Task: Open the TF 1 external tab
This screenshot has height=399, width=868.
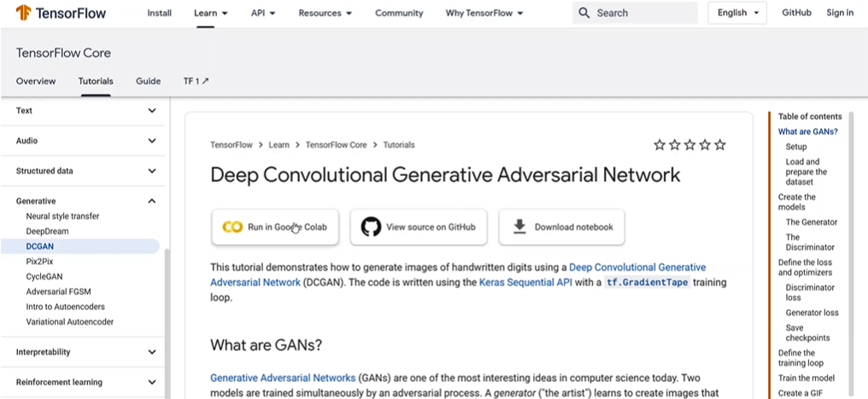Action: 196,81
